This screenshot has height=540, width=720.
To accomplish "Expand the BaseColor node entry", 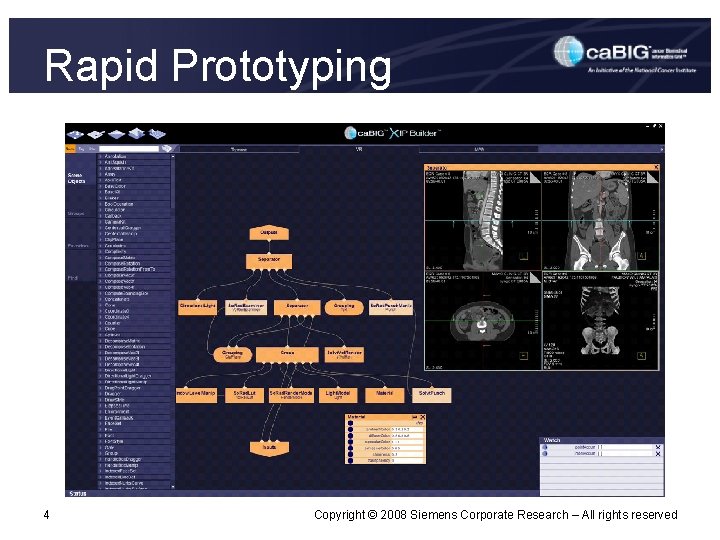I will pyautogui.click(x=101, y=186).
